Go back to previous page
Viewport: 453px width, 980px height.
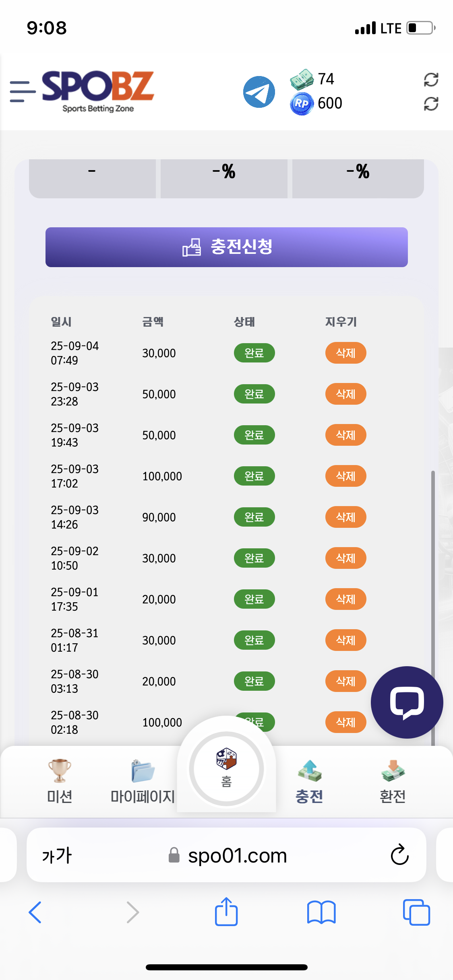click(x=35, y=912)
